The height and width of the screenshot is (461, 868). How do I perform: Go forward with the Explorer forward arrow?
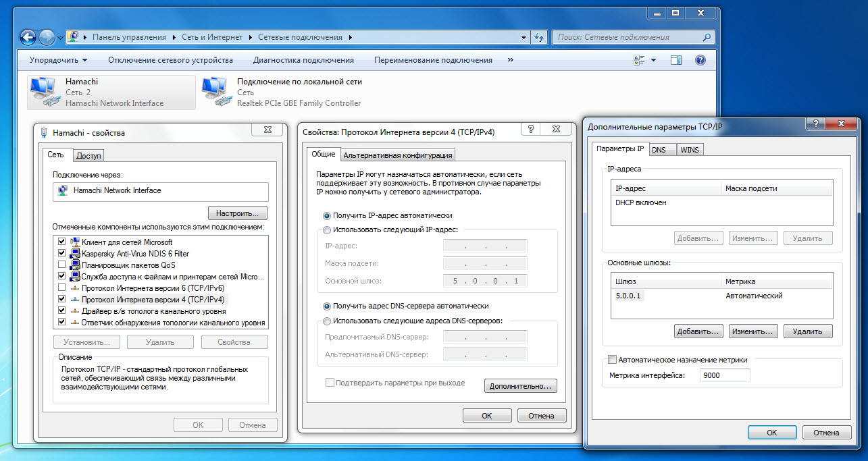coord(47,37)
